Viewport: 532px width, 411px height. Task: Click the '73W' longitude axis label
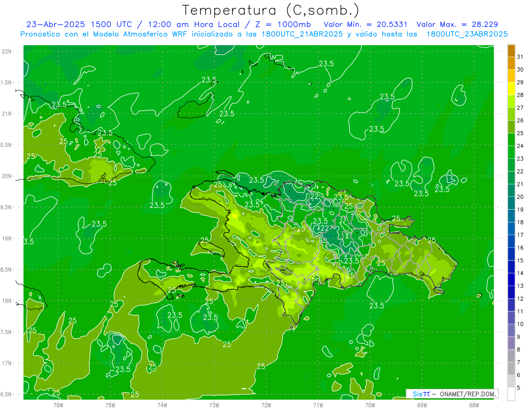coord(214,405)
